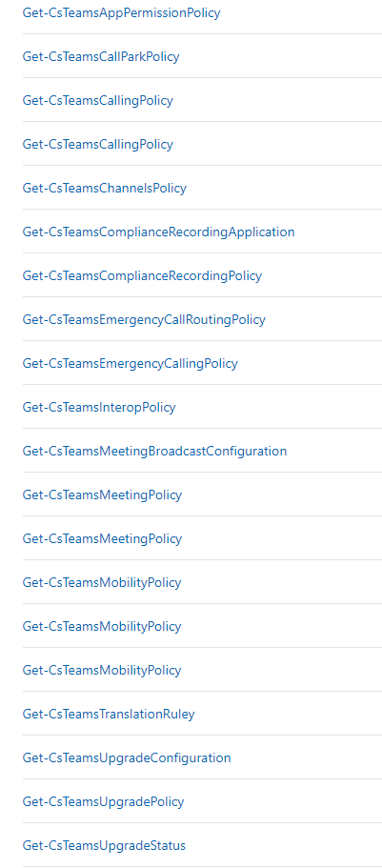Open the first Get-CsTeamsMobilityPolicy link
382x868 pixels.
[x=102, y=582]
